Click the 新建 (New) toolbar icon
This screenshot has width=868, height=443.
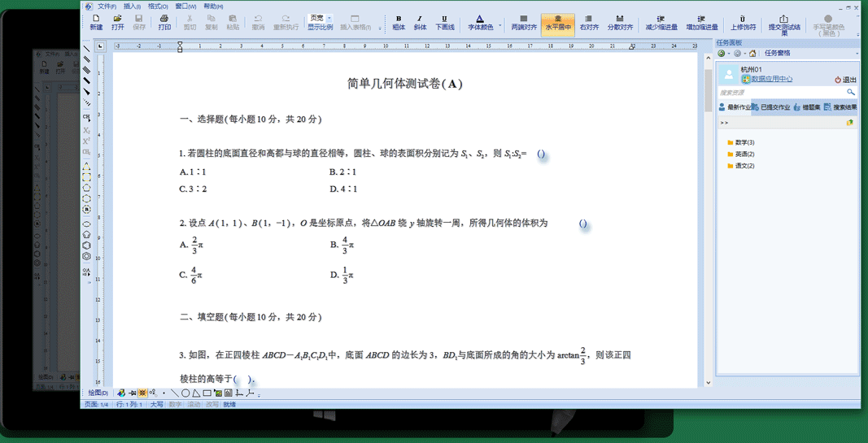(x=96, y=22)
